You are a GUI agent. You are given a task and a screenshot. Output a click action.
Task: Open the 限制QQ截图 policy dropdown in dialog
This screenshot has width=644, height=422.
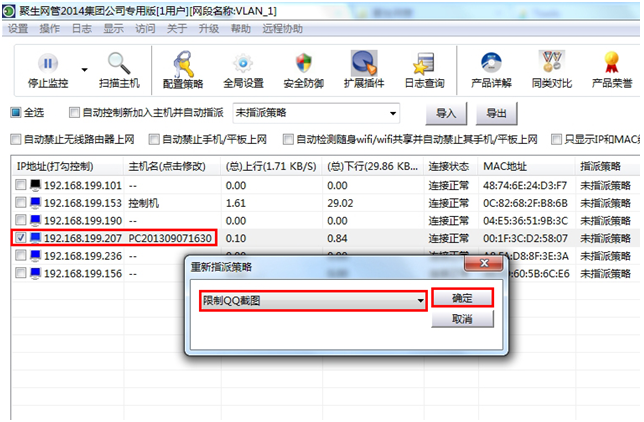pos(312,300)
